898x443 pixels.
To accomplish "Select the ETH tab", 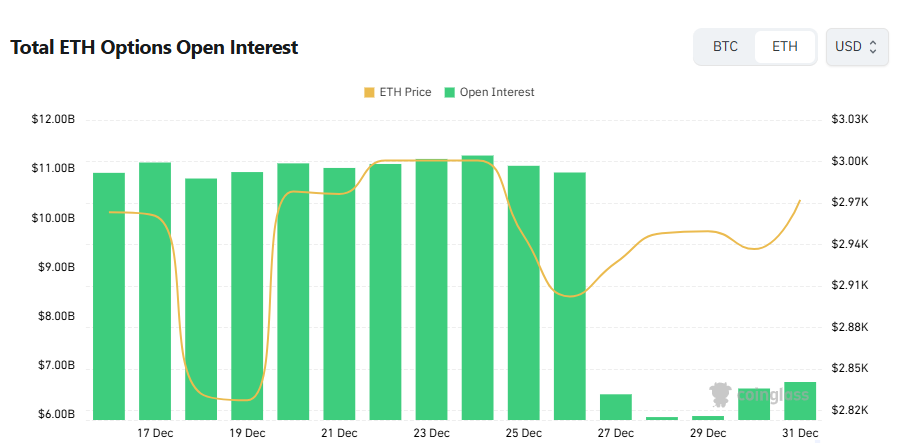I will pos(785,47).
